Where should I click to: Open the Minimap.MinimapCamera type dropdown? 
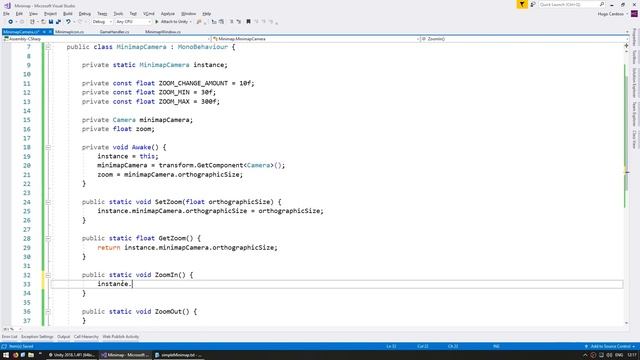coord(316,39)
